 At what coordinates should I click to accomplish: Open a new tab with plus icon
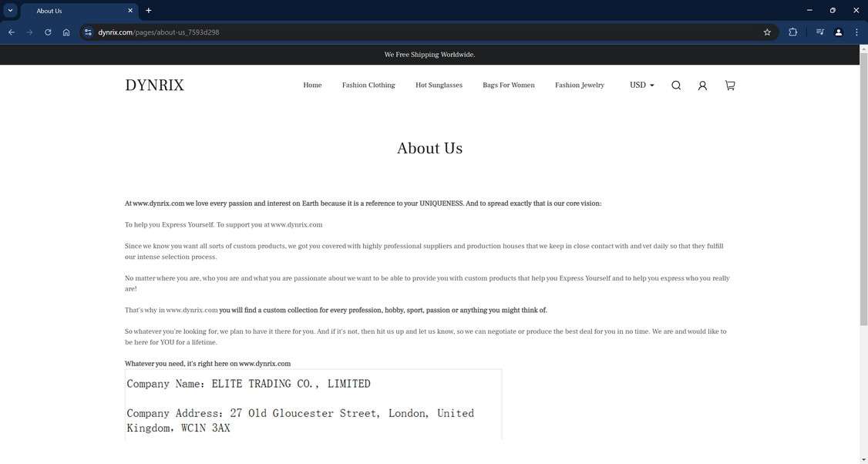(148, 11)
